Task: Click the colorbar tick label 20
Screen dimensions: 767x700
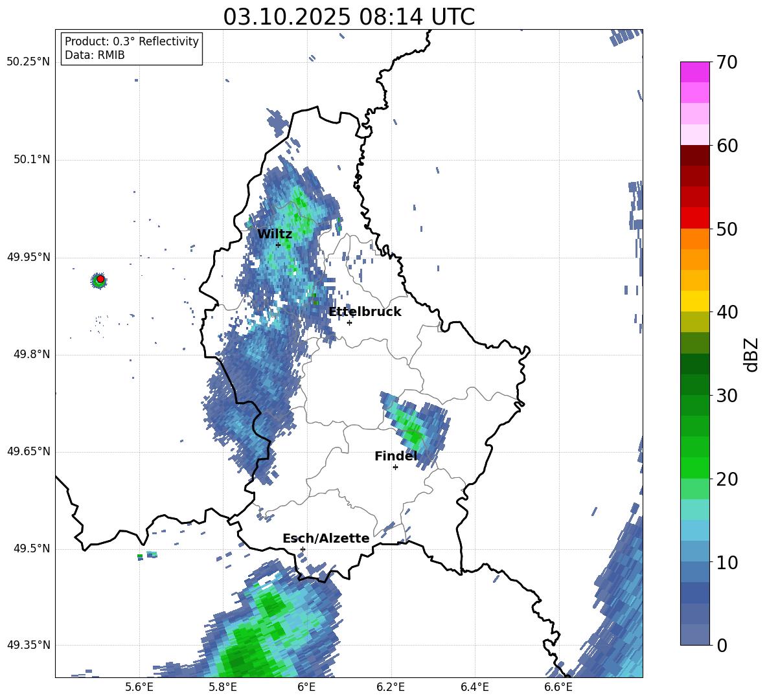Action: 727,479
